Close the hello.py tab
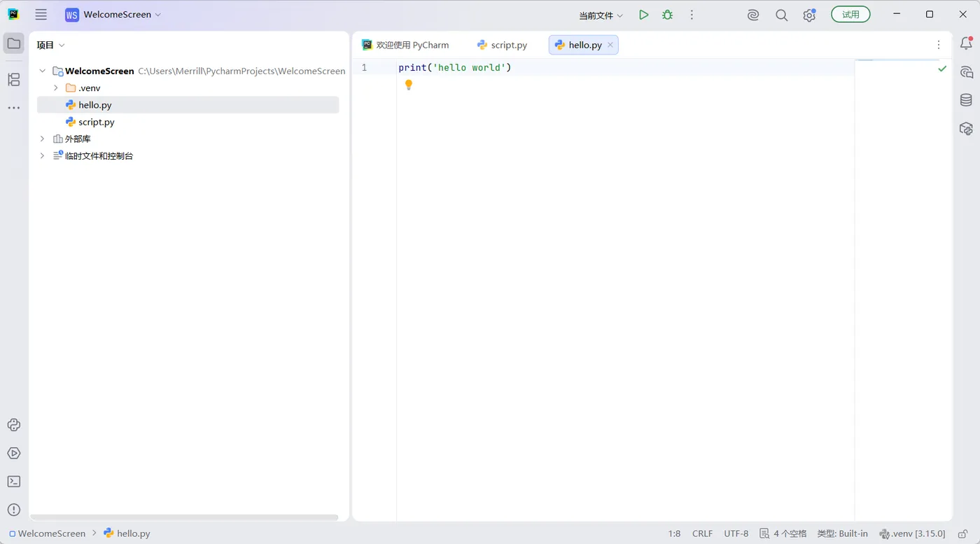Screen dimensions: 980x544 click(610, 45)
